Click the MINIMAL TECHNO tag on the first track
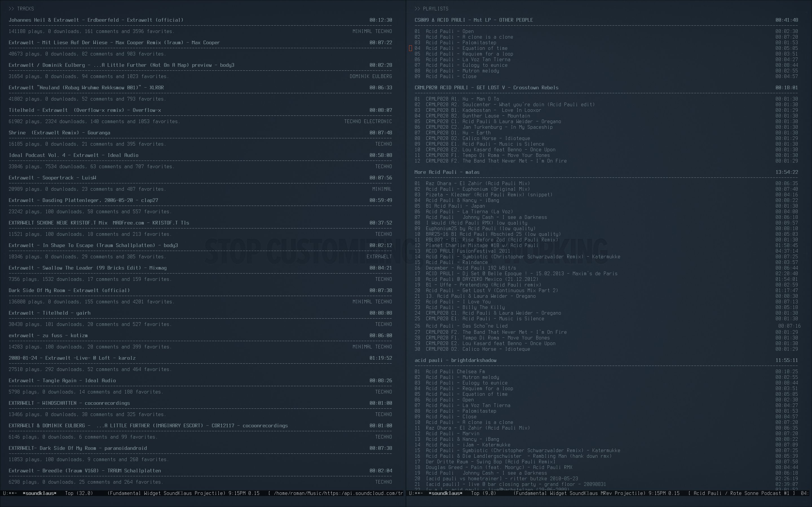 372,31
